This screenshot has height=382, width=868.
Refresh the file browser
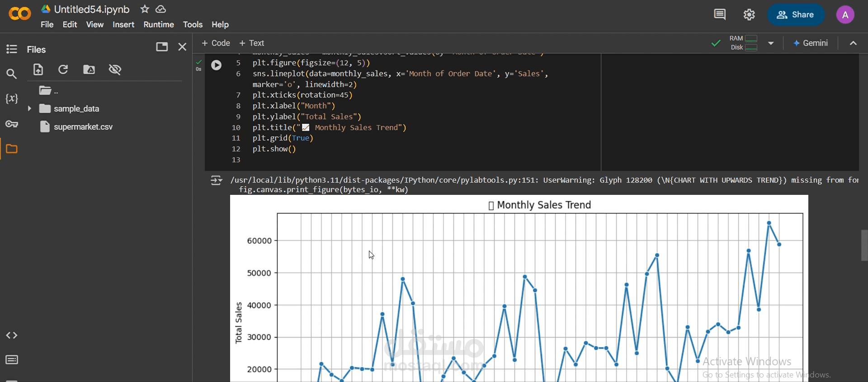pos(63,69)
